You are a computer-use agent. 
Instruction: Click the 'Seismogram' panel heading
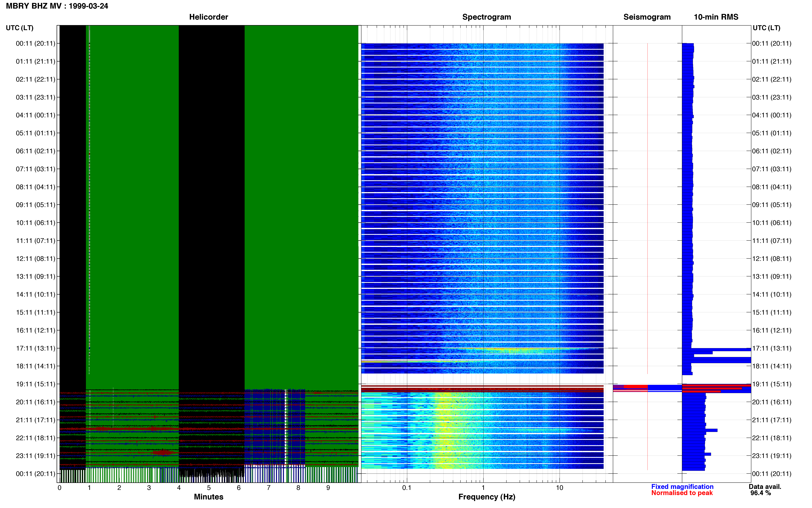647,17
